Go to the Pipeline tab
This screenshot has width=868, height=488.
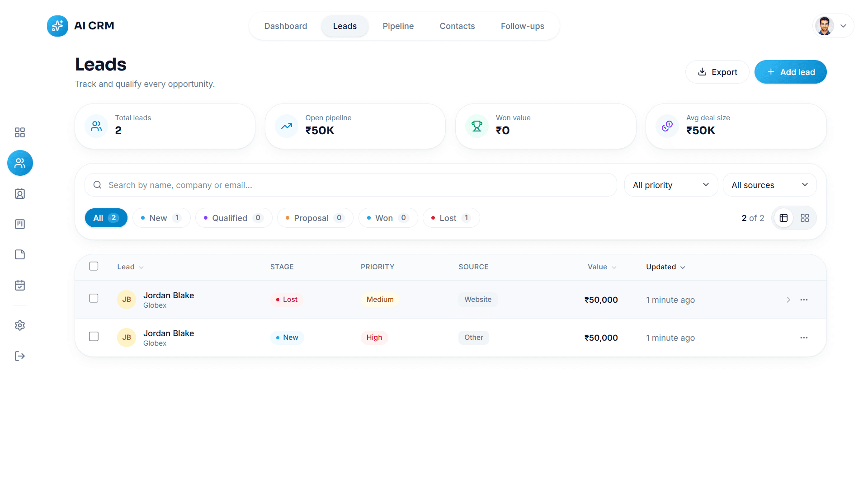point(398,26)
